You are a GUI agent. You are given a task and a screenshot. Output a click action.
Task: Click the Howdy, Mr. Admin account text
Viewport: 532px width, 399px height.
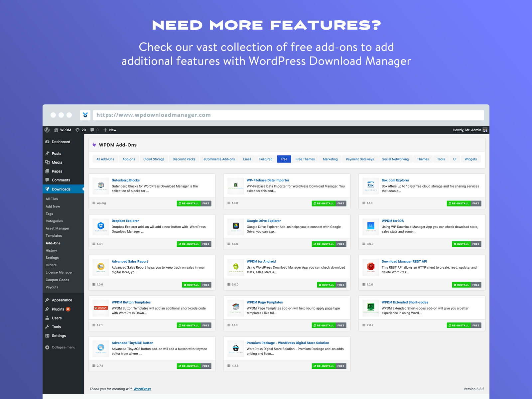467,130
